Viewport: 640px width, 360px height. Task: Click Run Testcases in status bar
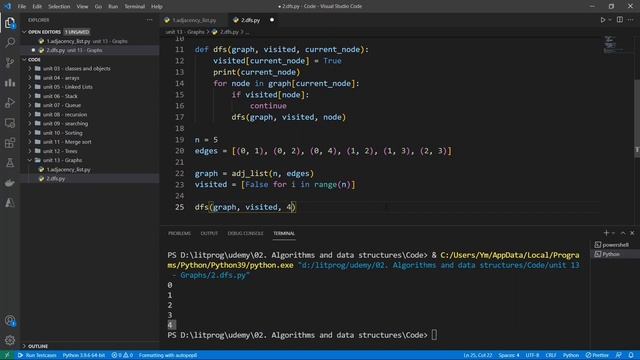coord(37,355)
